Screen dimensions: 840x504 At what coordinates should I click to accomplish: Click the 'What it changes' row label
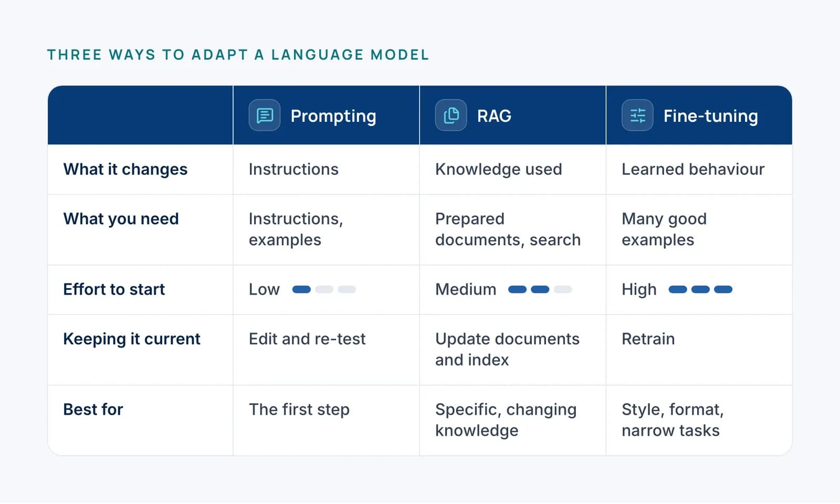point(125,169)
